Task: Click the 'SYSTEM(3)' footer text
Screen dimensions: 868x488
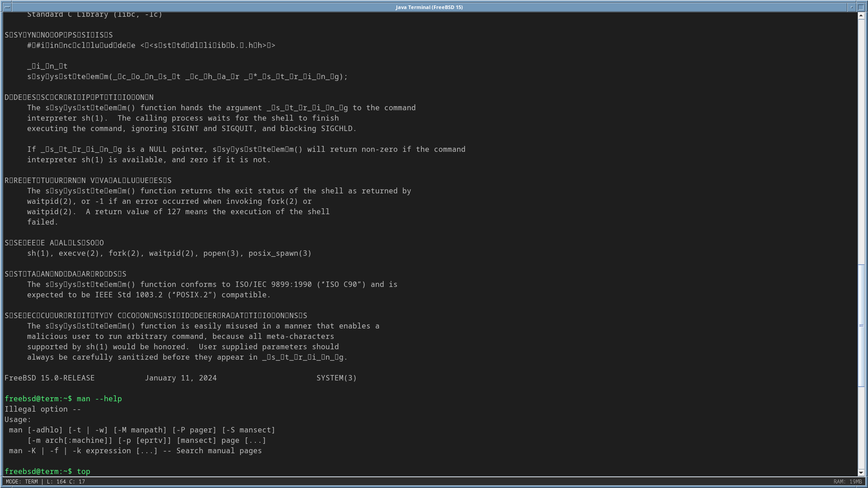Action: [336, 378]
